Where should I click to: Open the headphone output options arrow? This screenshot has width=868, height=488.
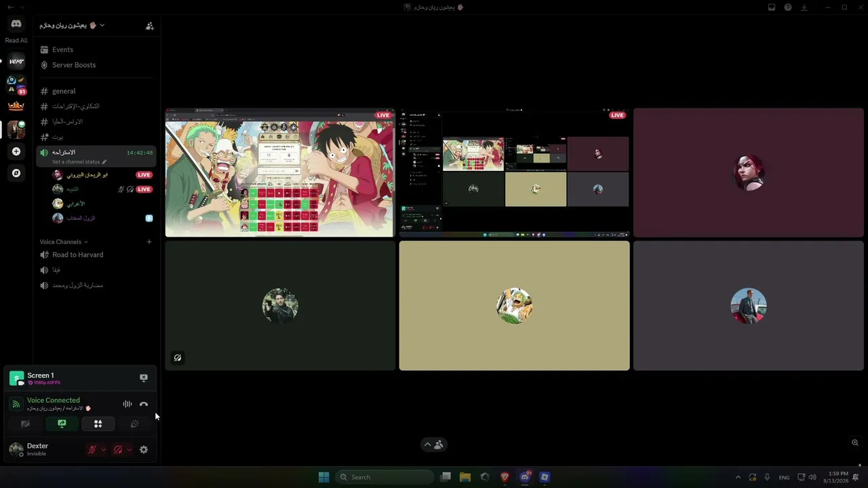(129, 449)
